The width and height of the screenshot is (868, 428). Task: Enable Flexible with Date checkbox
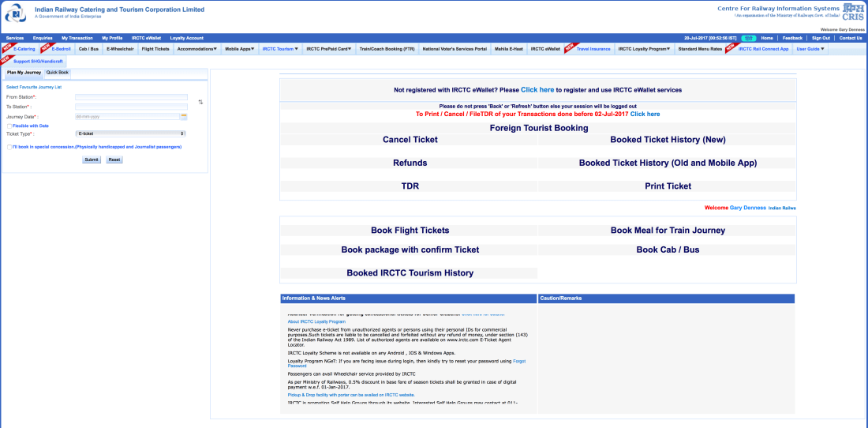click(9, 126)
